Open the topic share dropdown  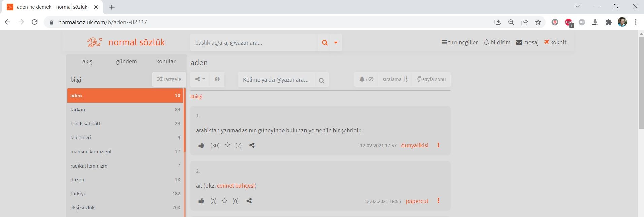coord(200,79)
